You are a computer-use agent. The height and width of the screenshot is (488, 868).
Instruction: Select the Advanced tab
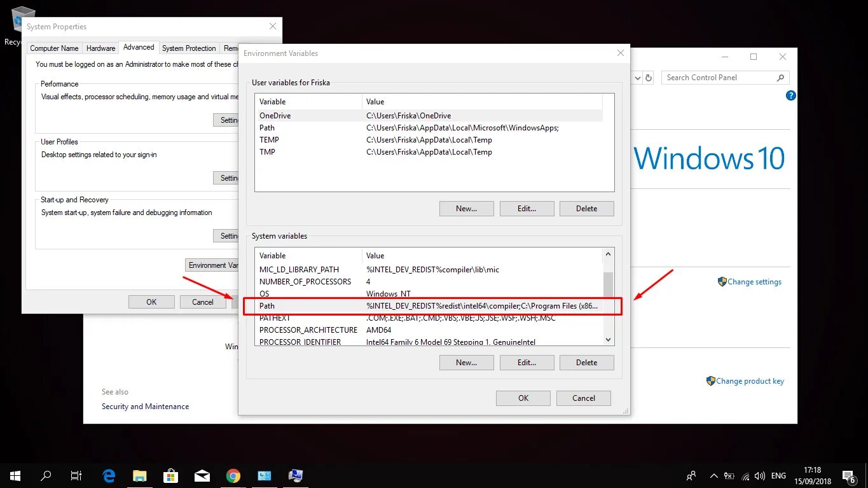[x=139, y=47]
